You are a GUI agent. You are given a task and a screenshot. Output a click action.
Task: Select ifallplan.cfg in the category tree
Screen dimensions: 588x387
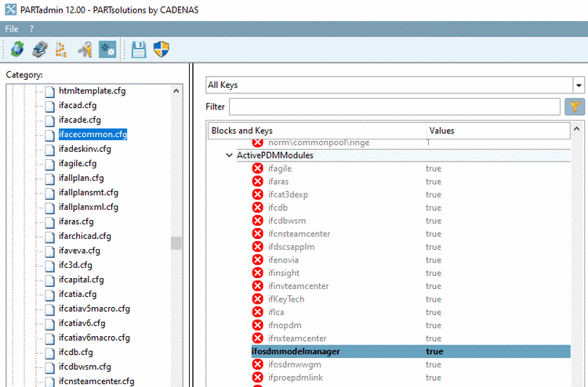point(82,178)
